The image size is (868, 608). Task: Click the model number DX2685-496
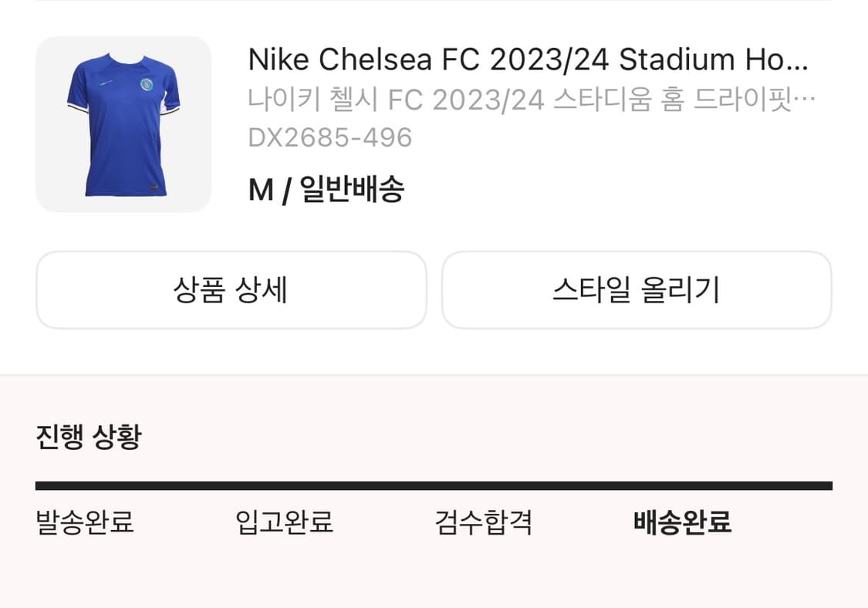[x=330, y=137]
